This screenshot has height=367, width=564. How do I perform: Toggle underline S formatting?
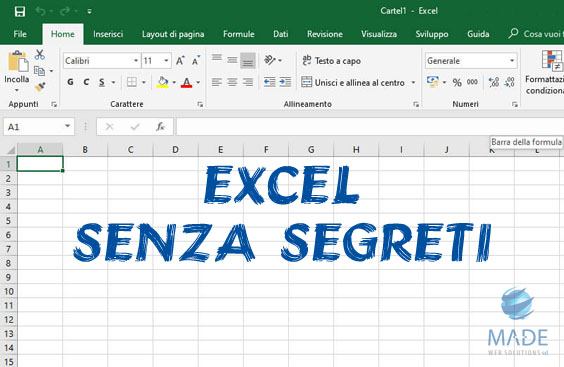pos(102,82)
